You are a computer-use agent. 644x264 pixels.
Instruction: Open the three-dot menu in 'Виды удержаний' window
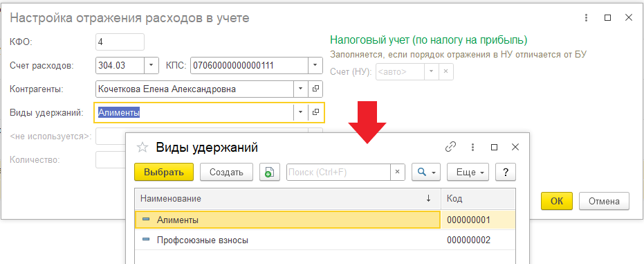coord(473,147)
